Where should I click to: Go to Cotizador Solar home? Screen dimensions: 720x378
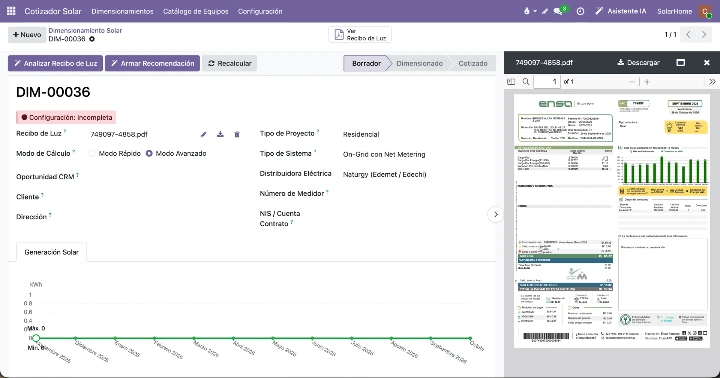(x=53, y=11)
